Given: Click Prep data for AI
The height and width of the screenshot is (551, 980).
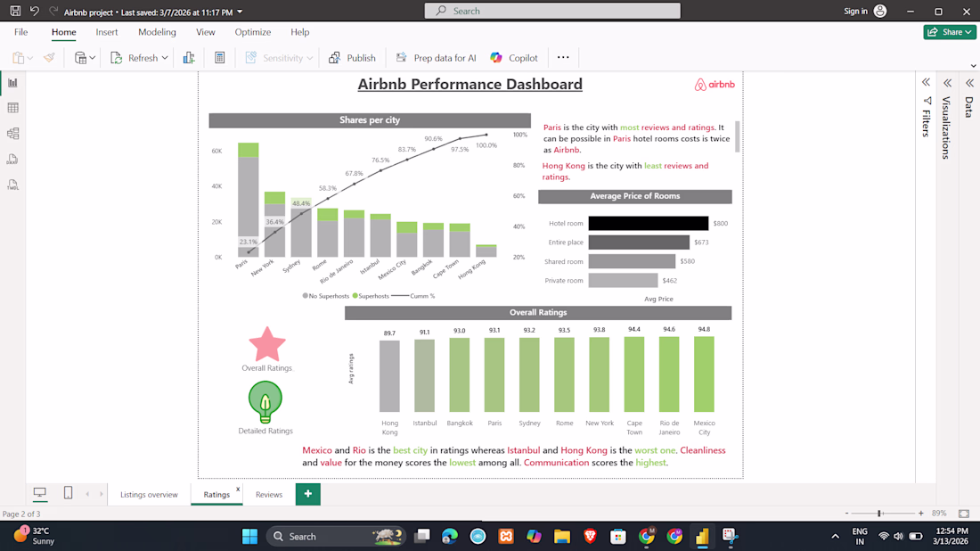Looking at the screenshot, I should tap(436, 58).
